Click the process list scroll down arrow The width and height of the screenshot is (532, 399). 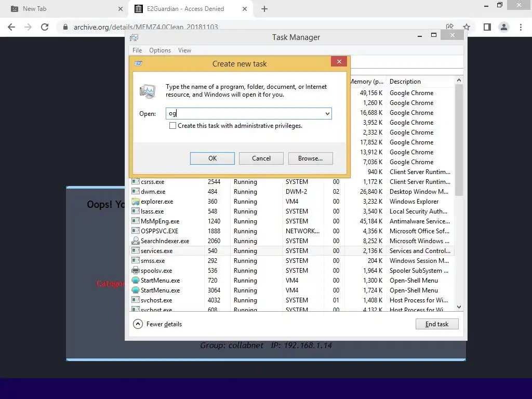click(x=459, y=307)
